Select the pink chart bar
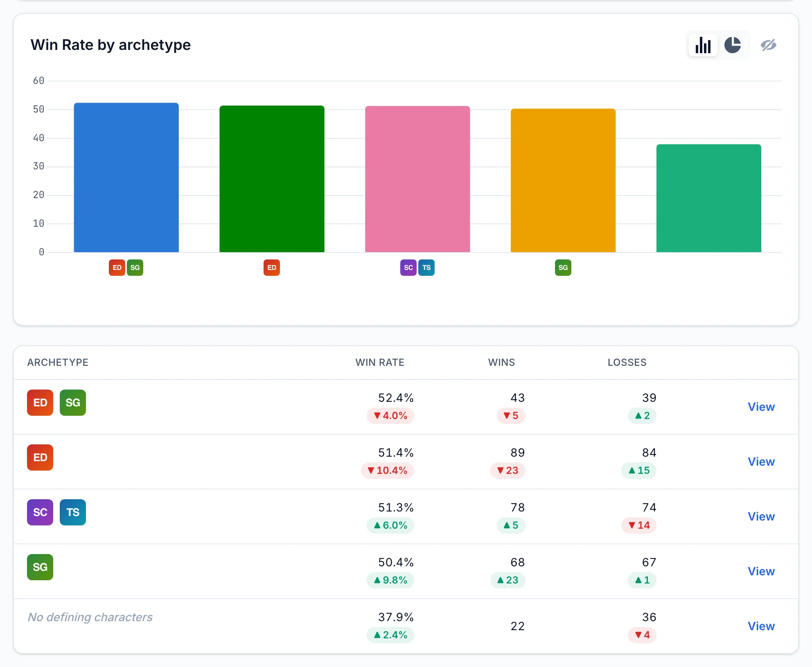 [417, 179]
